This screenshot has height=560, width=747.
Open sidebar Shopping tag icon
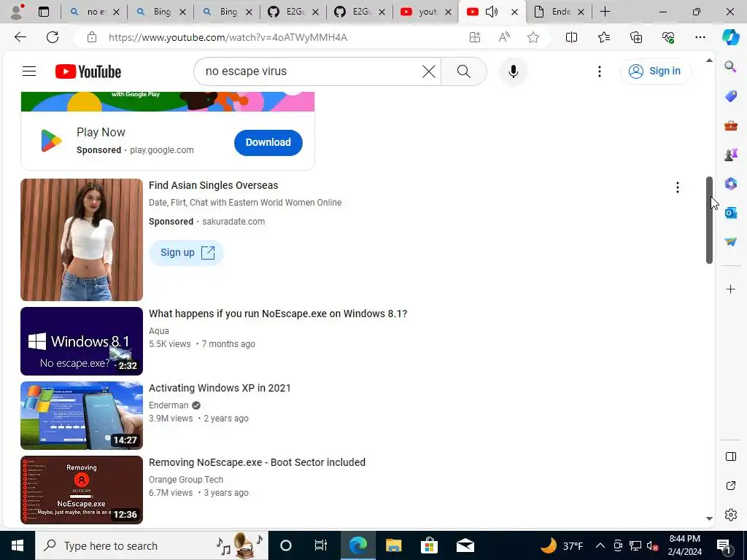point(730,96)
